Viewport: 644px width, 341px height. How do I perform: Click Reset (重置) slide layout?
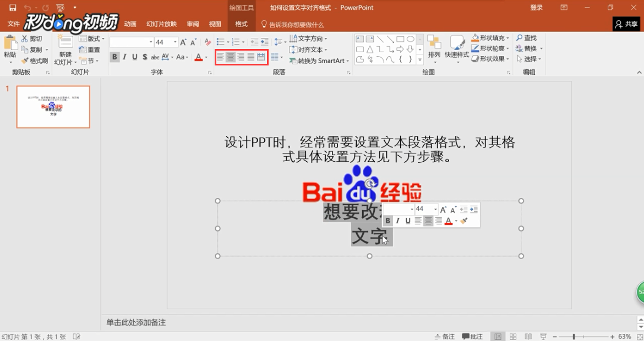[90, 50]
